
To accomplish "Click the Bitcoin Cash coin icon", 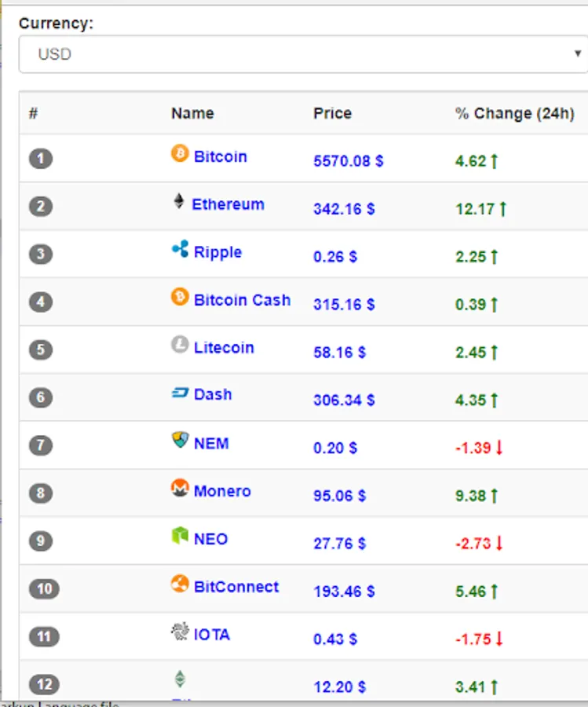I will 180,297.
